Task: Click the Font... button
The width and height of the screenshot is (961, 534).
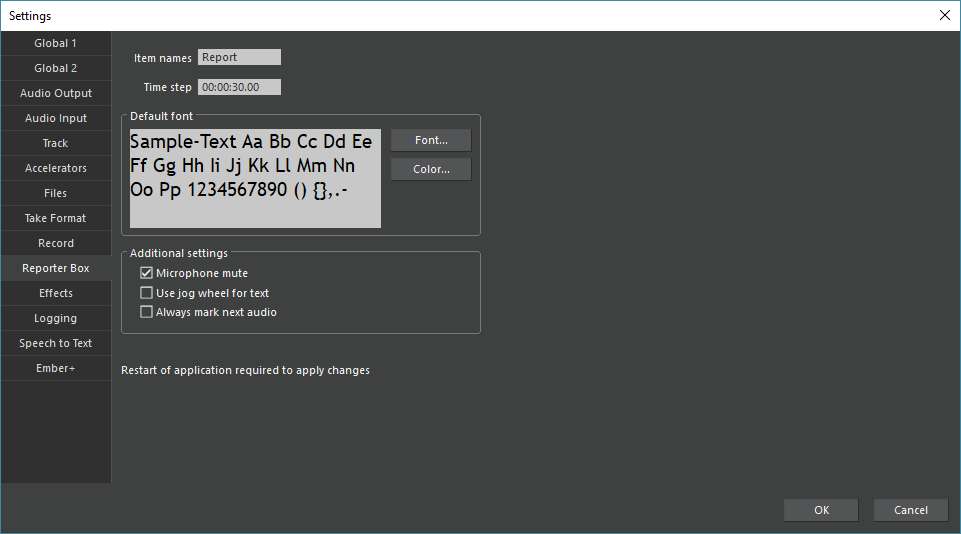Action: (x=430, y=140)
